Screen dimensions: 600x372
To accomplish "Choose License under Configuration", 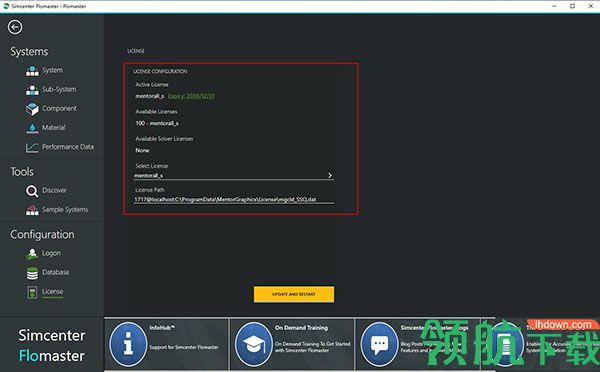I will 52,291.
